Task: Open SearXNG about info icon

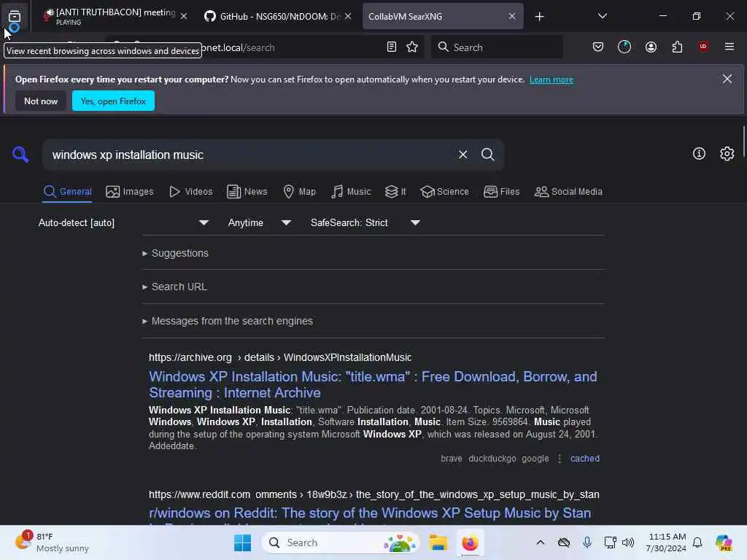Action: (699, 153)
